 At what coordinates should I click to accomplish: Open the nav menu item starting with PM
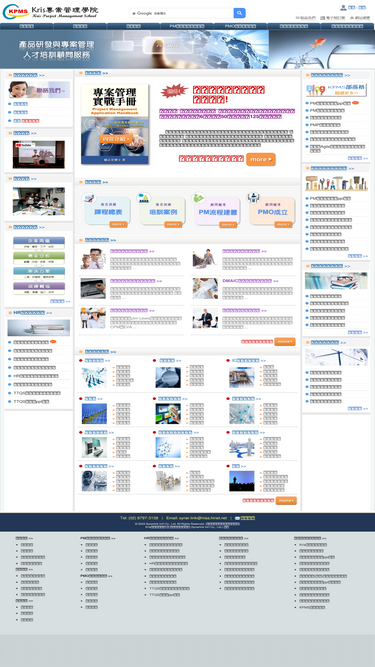point(187,26)
